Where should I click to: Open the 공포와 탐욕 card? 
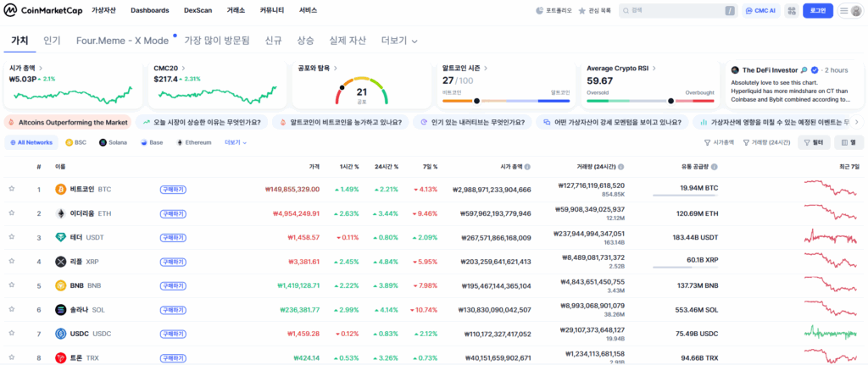361,85
